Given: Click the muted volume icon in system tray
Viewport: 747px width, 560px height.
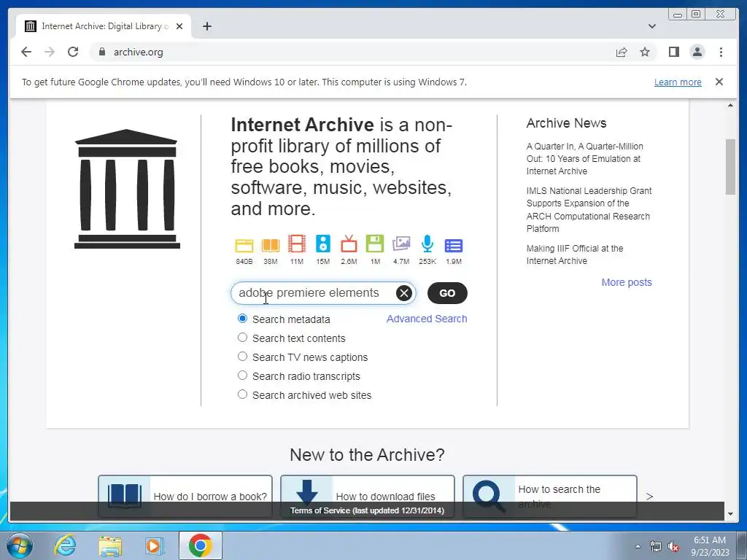Looking at the screenshot, I should pos(673,546).
